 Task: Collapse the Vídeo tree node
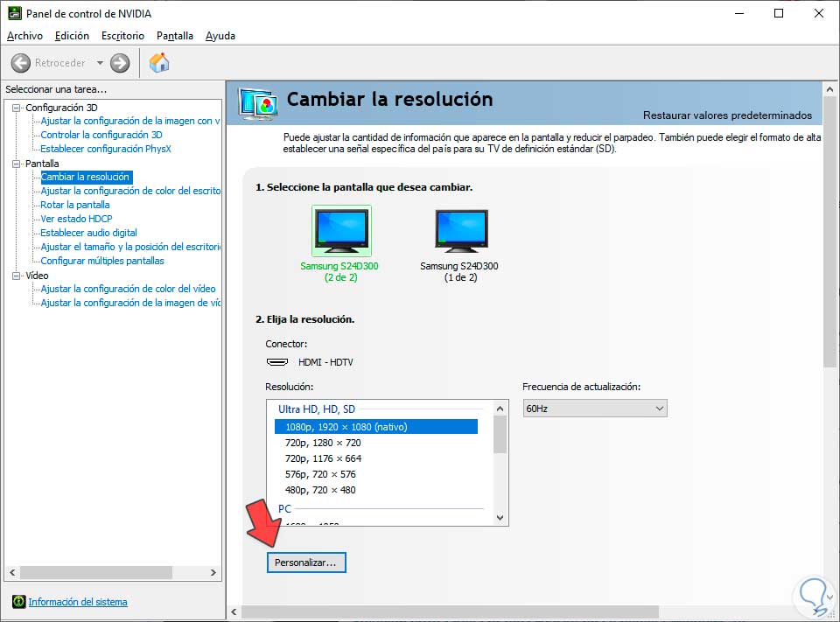tap(16, 276)
